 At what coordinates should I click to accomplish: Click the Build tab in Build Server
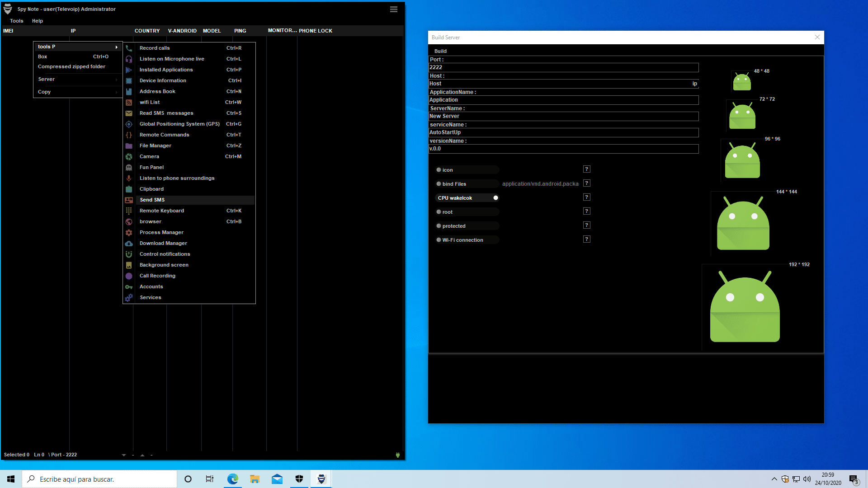coord(440,51)
